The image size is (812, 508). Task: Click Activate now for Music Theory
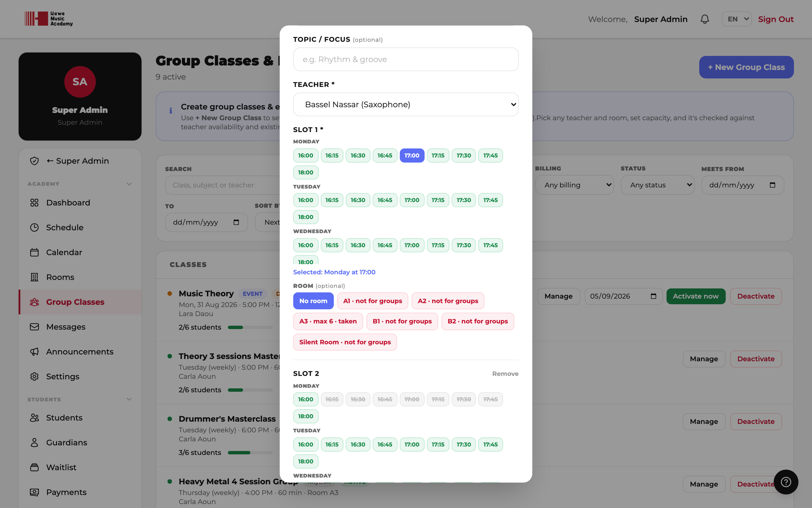click(x=696, y=296)
